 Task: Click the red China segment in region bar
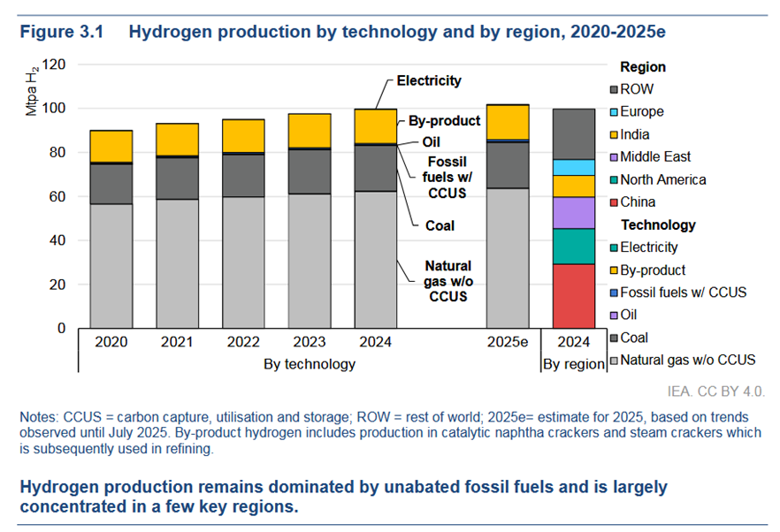(573, 296)
